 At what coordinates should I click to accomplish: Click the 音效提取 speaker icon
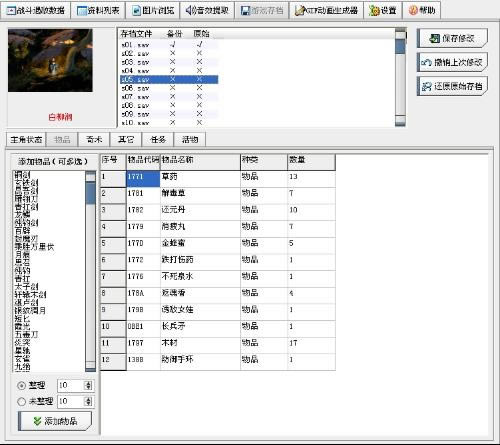(x=190, y=11)
